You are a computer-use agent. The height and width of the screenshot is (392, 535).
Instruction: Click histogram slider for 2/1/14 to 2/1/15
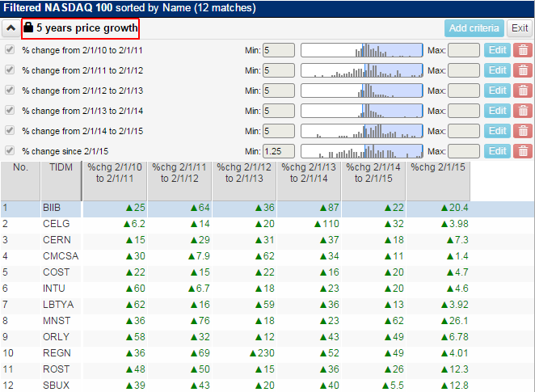coord(362,131)
